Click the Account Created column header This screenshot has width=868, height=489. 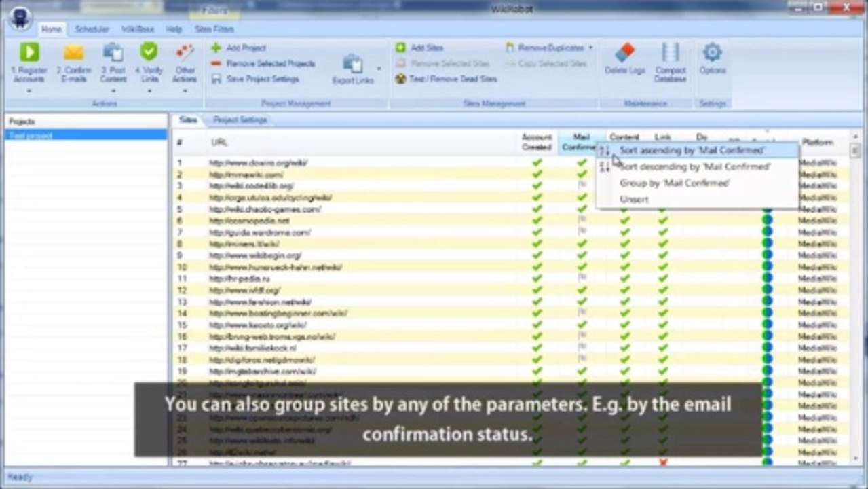(537, 143)
